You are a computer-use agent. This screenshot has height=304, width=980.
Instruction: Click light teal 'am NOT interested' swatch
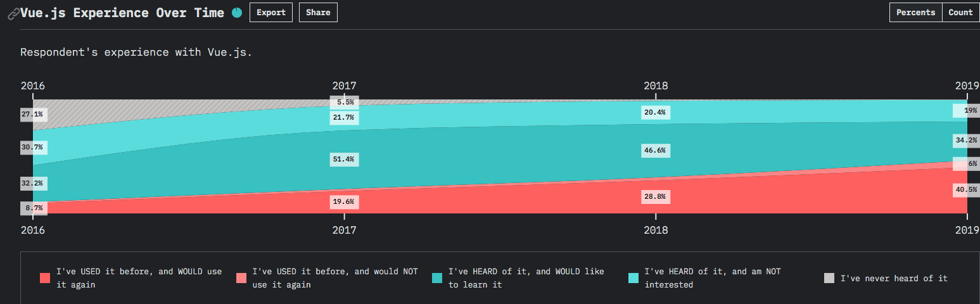click(633, 278)
